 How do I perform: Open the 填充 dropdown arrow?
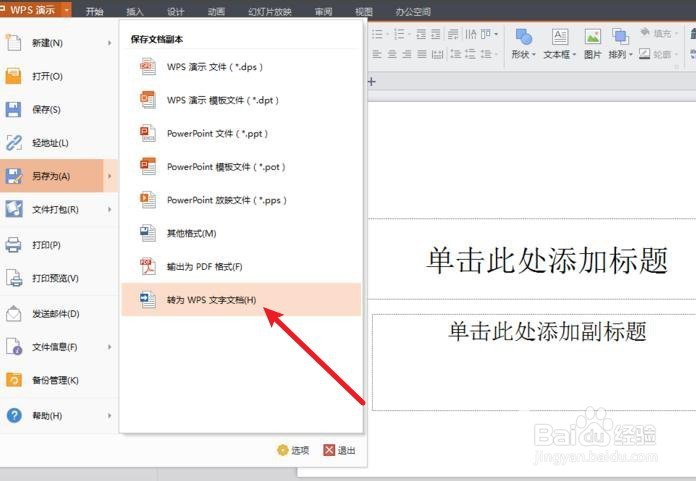click(x=676, y=33)
